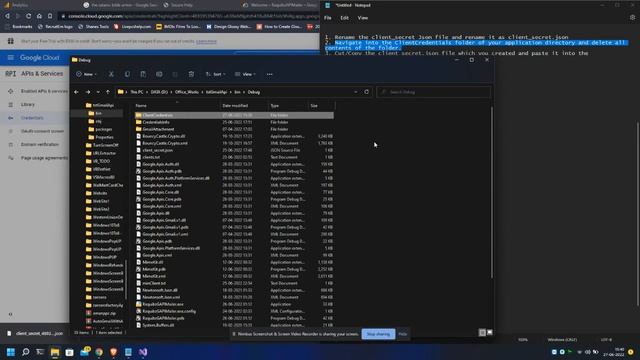The image size is (640, 360).
Task: Select the clients.txt file
Action: tap(151, 157)
